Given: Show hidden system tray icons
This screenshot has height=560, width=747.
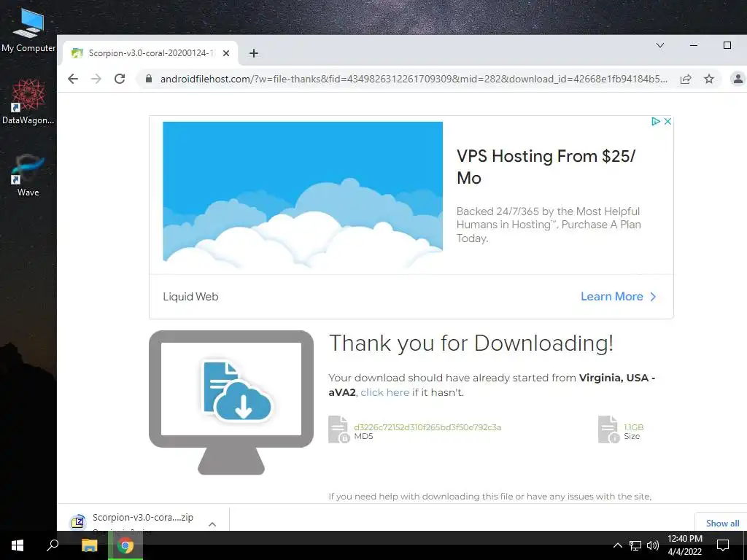Looking at the screenshot, I should pos(617,545).
